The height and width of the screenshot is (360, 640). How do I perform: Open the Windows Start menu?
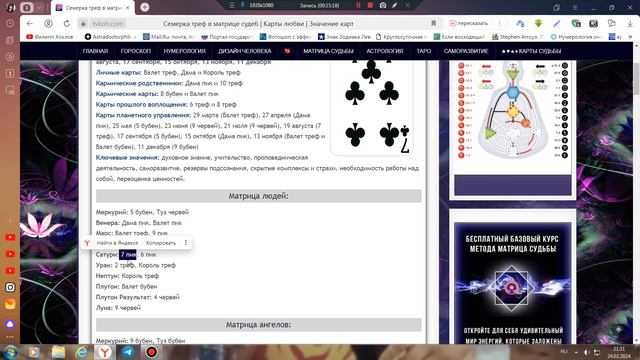[11, 352]
